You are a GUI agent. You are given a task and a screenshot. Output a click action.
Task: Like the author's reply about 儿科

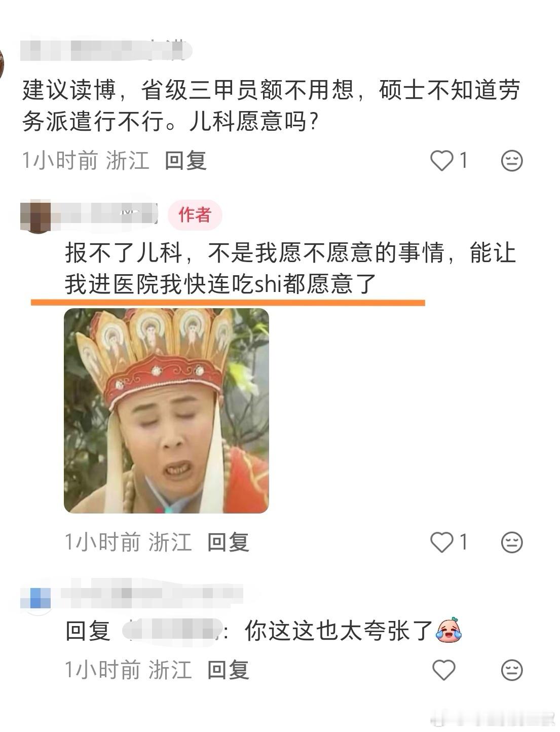click(442, 542)
